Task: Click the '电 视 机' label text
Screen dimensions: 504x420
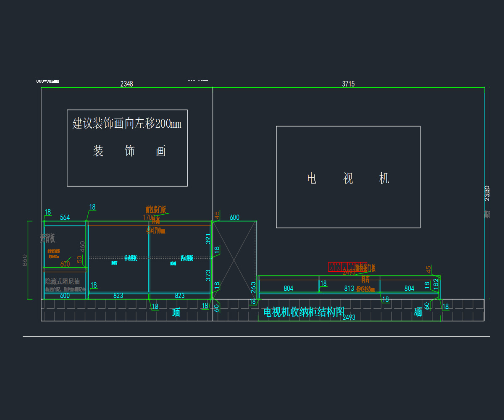Action: [x=348, y=178]
